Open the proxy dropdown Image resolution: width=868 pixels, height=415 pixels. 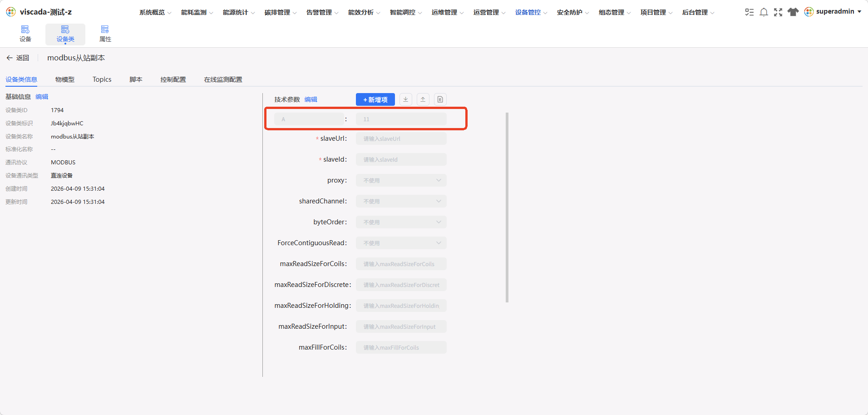click(x=401, y=180)
